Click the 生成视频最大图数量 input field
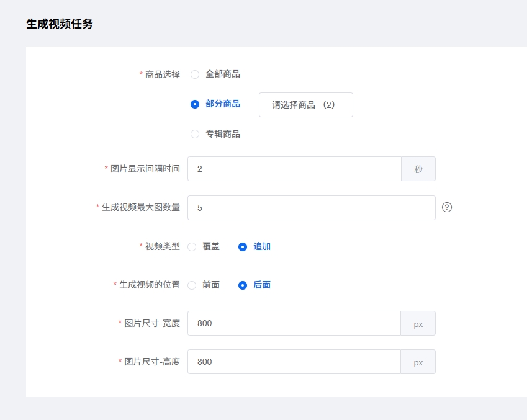Screen dimensions: 527x420 point(312,208)
